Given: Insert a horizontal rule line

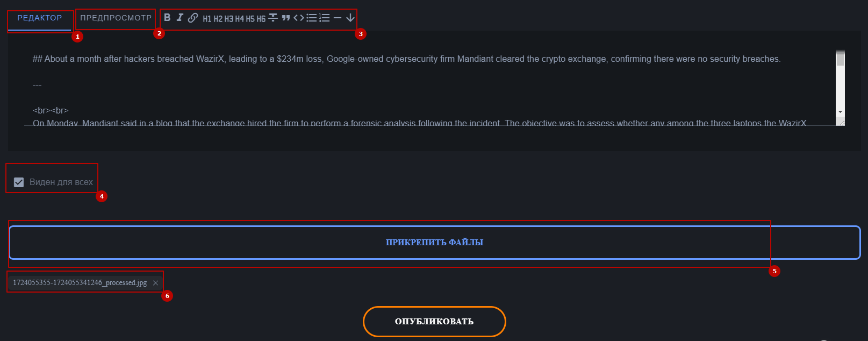Looking at the screenshot, I should (x=338, y=18).
